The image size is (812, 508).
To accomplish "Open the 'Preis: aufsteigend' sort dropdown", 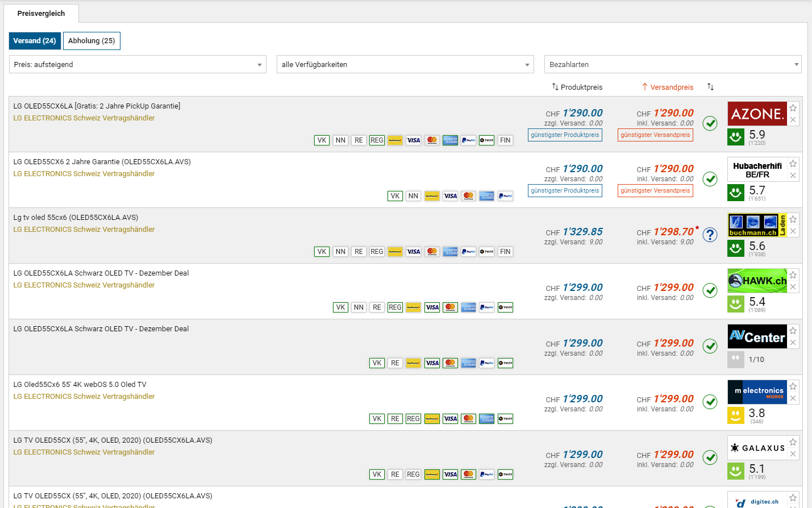I will [138, 64].
